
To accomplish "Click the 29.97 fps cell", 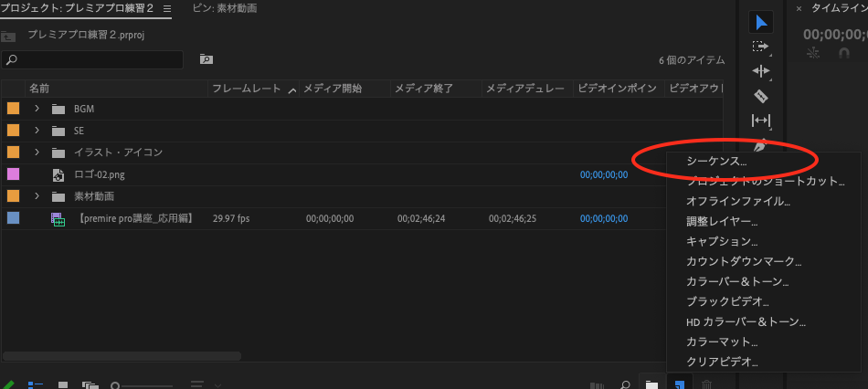I will pos(231,218).
